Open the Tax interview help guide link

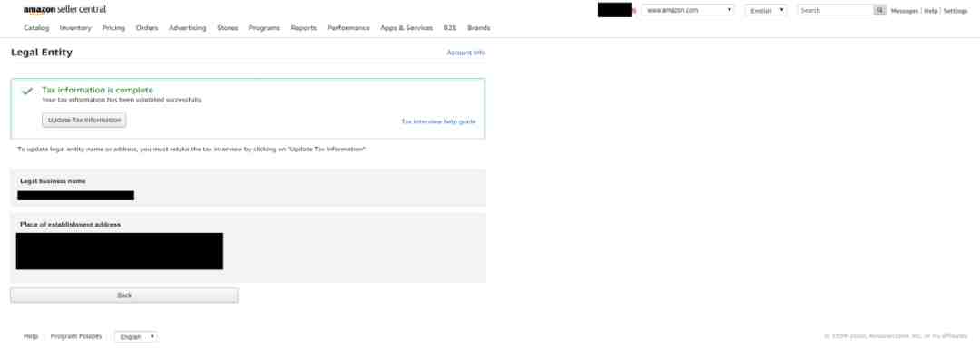pyautogui.click(x=439, y=121)
